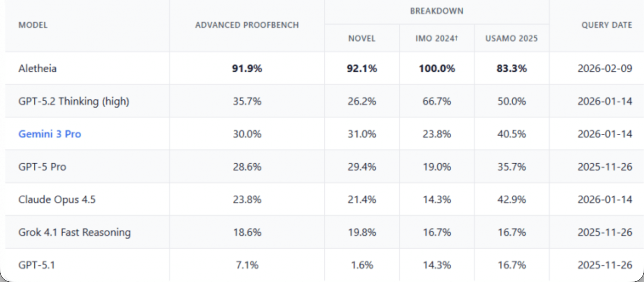
Task: Click Gemini 3 Pro's 40.5% USAMO score
Action: (511, 134)
